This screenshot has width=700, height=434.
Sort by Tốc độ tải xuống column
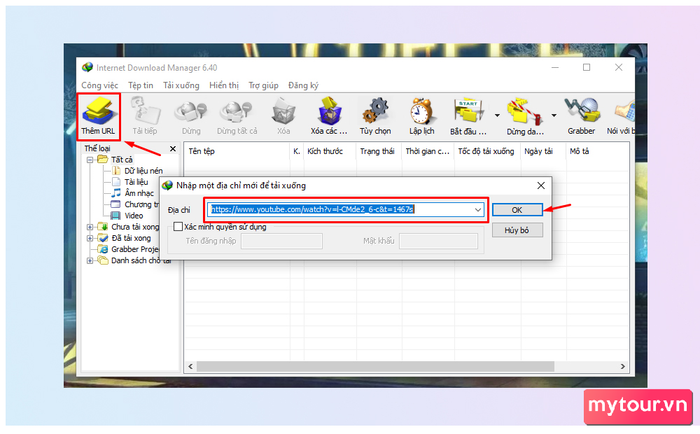tap(488, 152)
